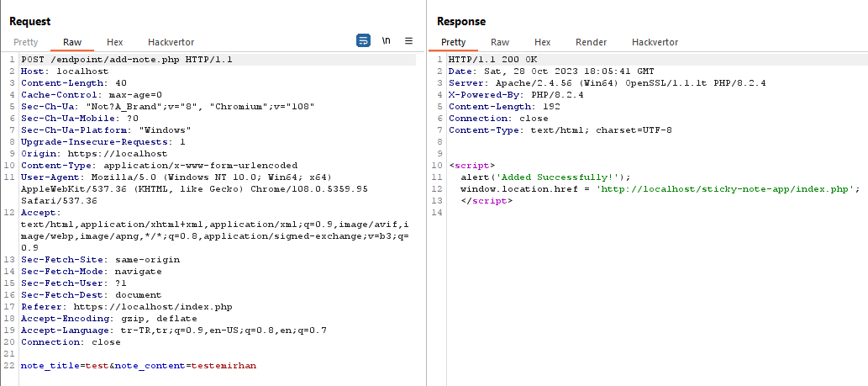Screen dimensions: 868x386
Task: Click the Accept: header name
Action: click(x=41, y=213)
